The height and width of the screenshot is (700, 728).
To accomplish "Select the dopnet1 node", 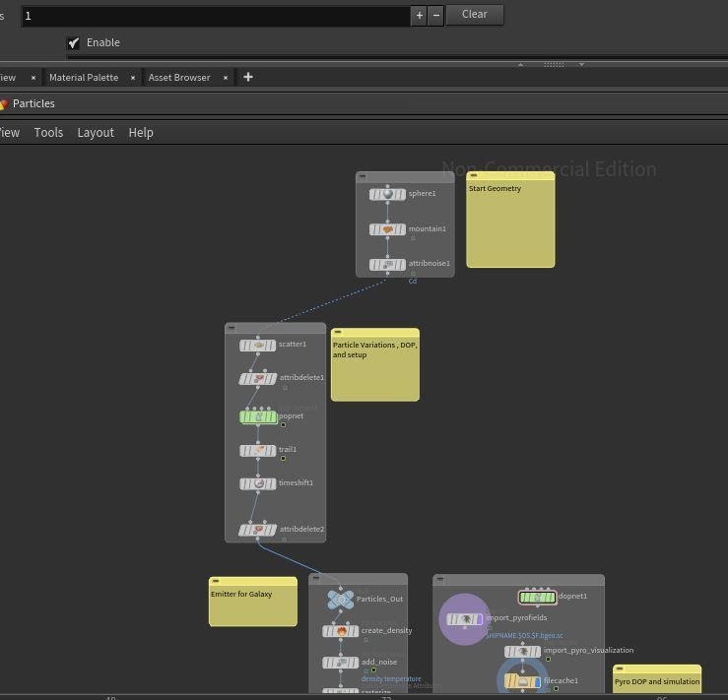I will [537, 597].
